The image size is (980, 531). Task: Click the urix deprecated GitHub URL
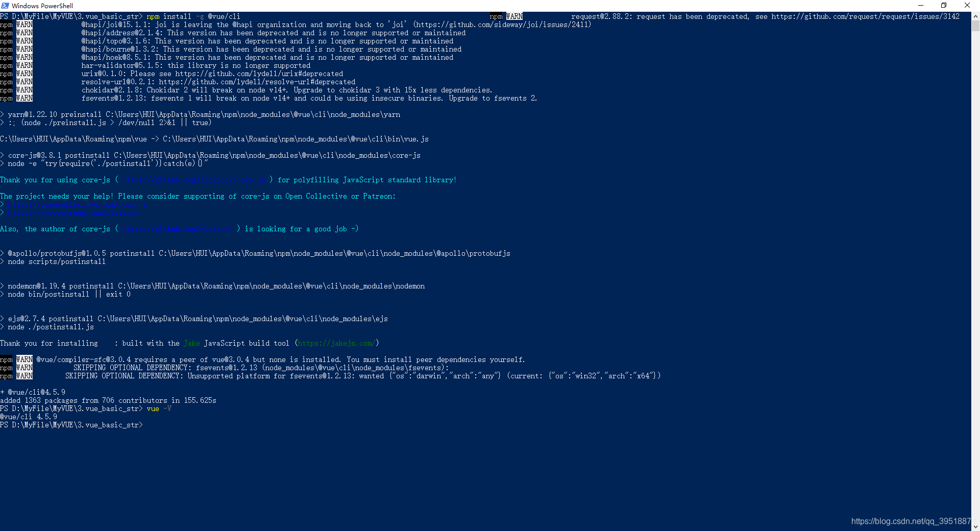click(259, 74)
